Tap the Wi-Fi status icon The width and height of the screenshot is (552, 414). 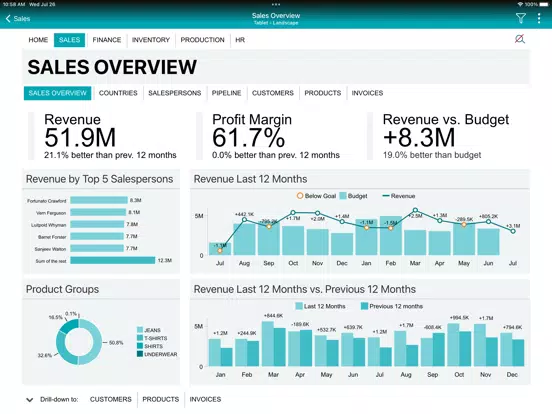click(x=520, y=4)
